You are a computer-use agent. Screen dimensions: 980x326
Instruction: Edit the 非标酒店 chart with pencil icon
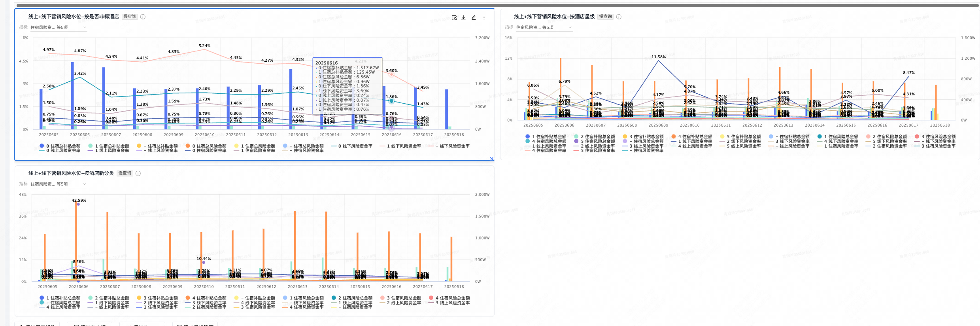click(474, 18)
